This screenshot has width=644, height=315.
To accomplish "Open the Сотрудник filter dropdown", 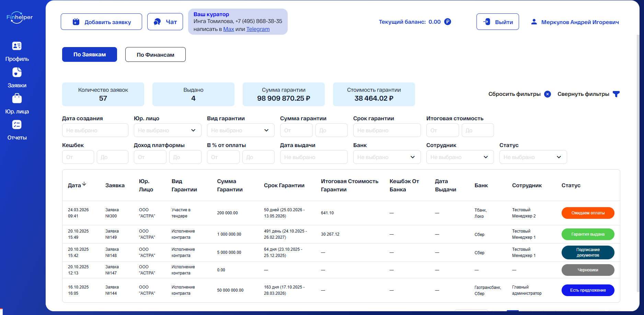I will click(x=460, y=157).
